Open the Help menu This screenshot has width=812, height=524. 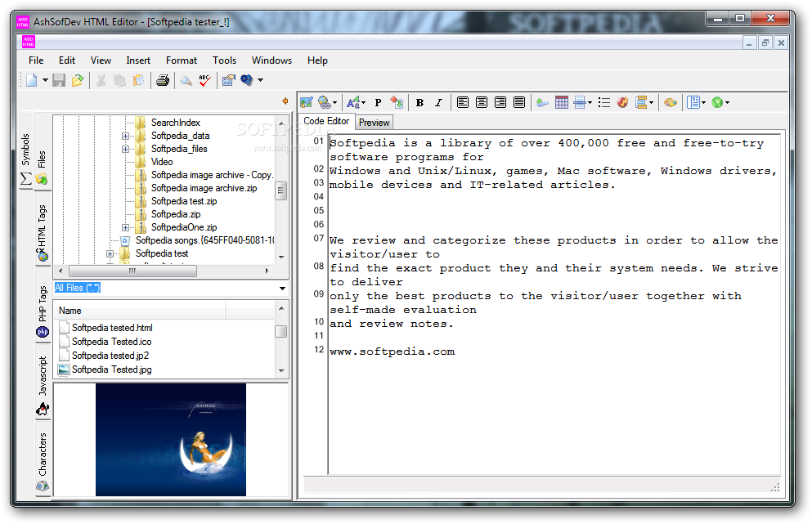[x=317, y=60]
